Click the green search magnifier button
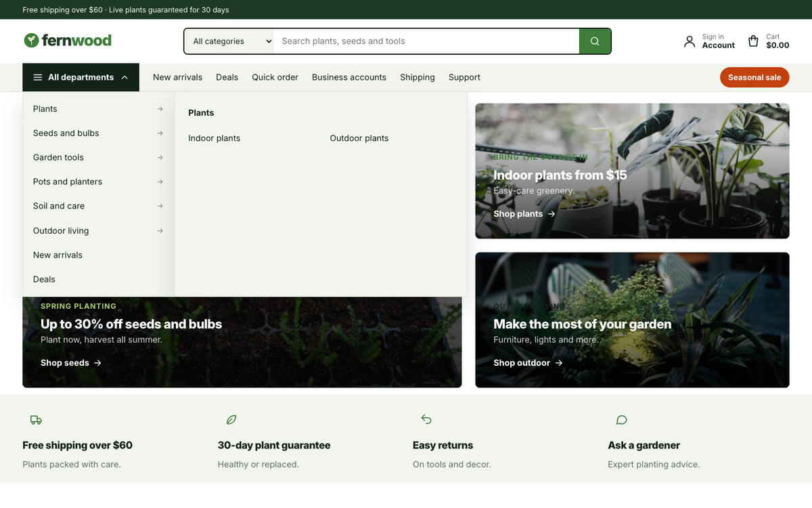The width and height of the screenshot is (812, 508). pyautogui.click(x=595, y=41)
